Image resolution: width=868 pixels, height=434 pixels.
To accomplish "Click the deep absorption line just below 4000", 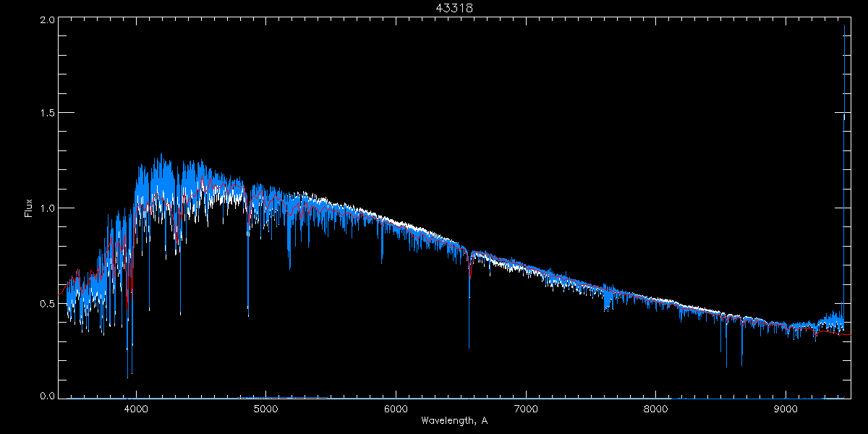I will coord(128,375).
